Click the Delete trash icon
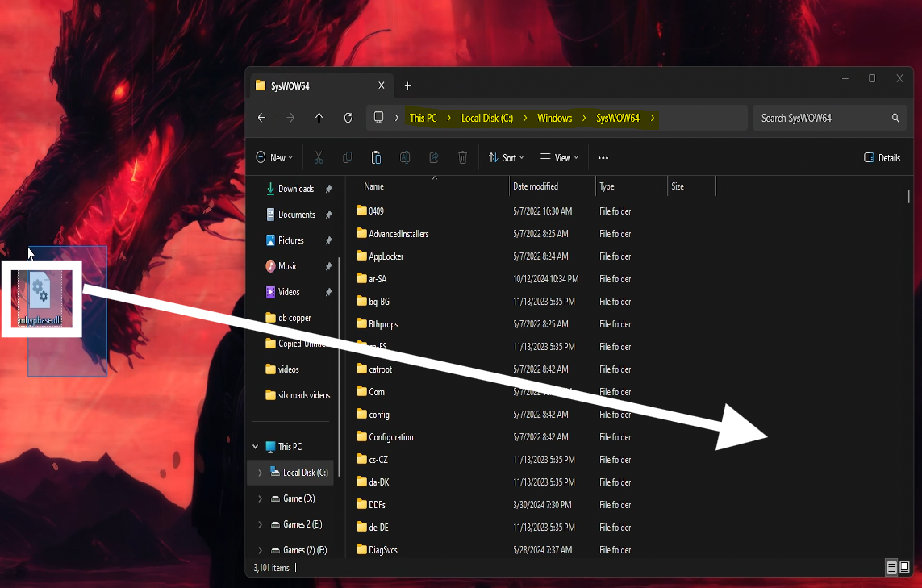The height and width of the screenshot is (588, 922). (x=462, y=157)
